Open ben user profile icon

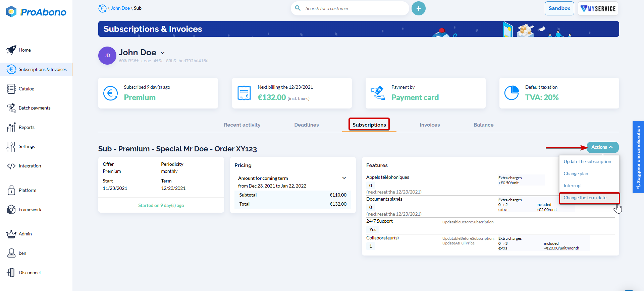pyautogui.click(x=11, y=253)
